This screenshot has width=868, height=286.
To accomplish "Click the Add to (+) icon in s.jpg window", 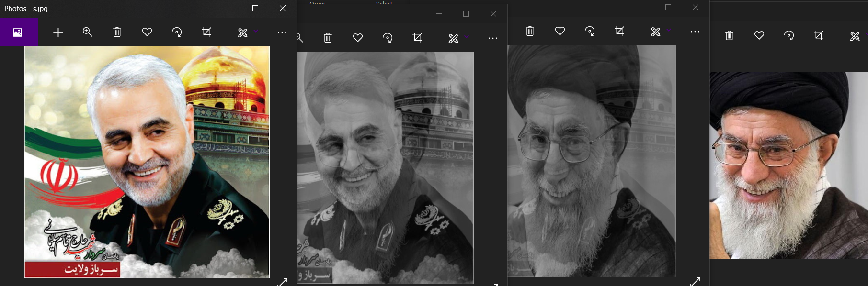I will [x=58, y=33].
